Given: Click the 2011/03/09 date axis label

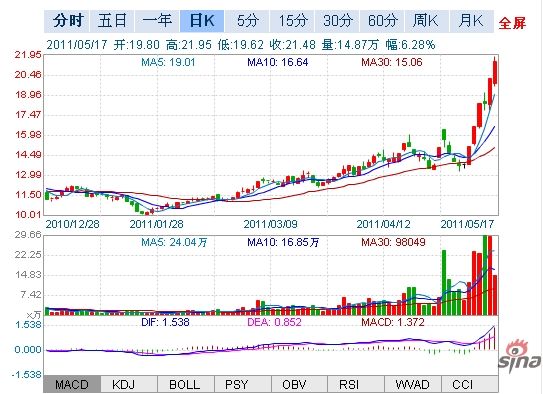Looking at the screenshot, I should coord(270,224).
